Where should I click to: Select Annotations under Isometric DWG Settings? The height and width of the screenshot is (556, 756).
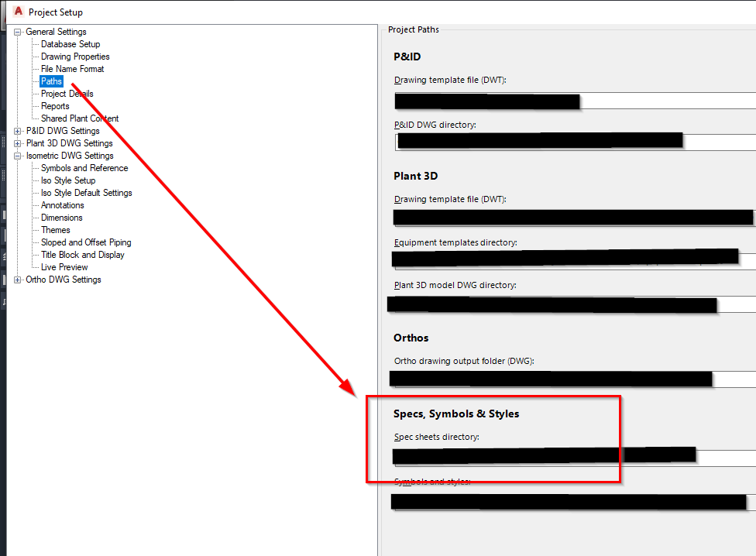(x=64, y=204)
